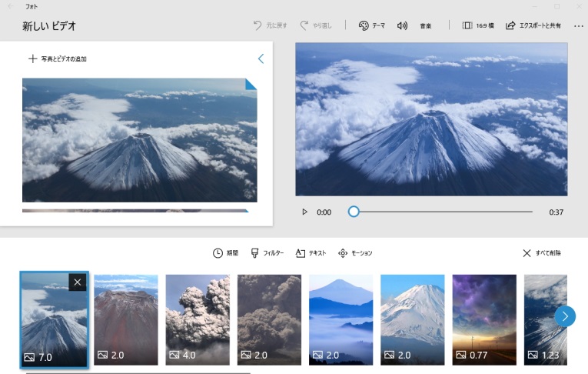Open エクスポートと共有 export options
This screenshot has width=588, height=374.
533,25
